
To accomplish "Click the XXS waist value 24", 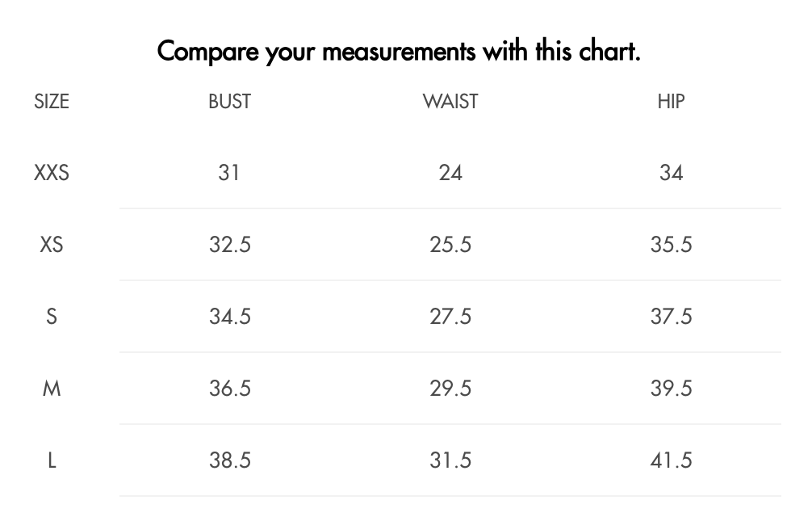I will point(450,173).
